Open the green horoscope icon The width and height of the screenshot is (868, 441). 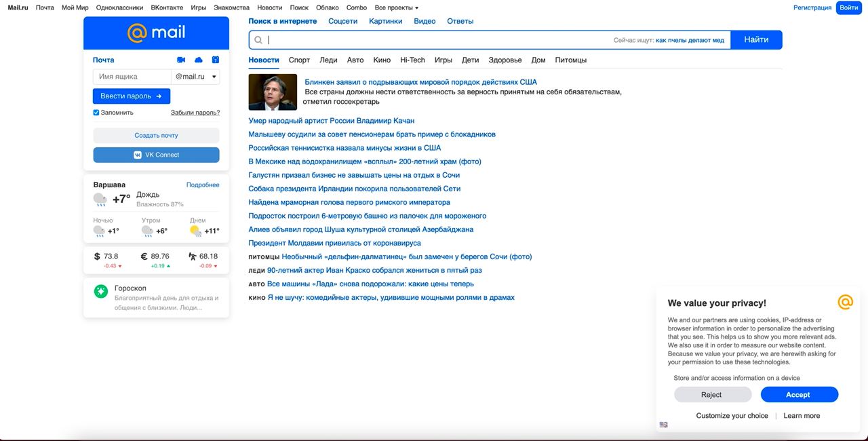coord(101,292)
